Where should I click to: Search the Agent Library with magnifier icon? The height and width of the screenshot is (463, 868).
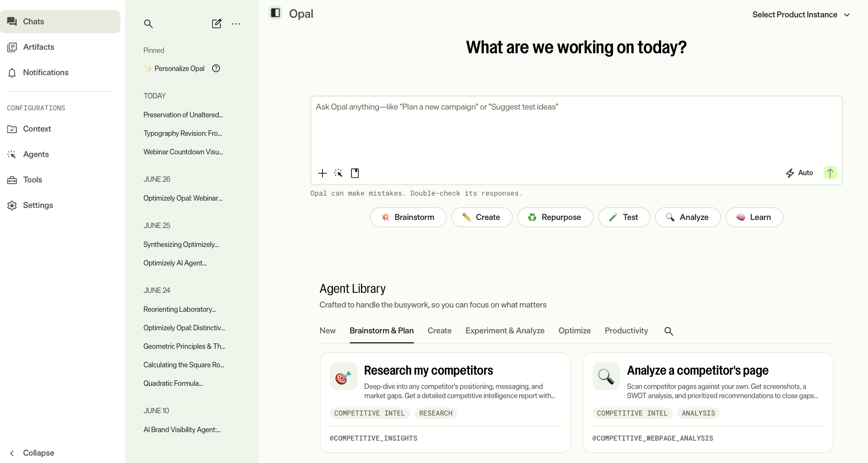pyautogui.click(x=669, y=331)
